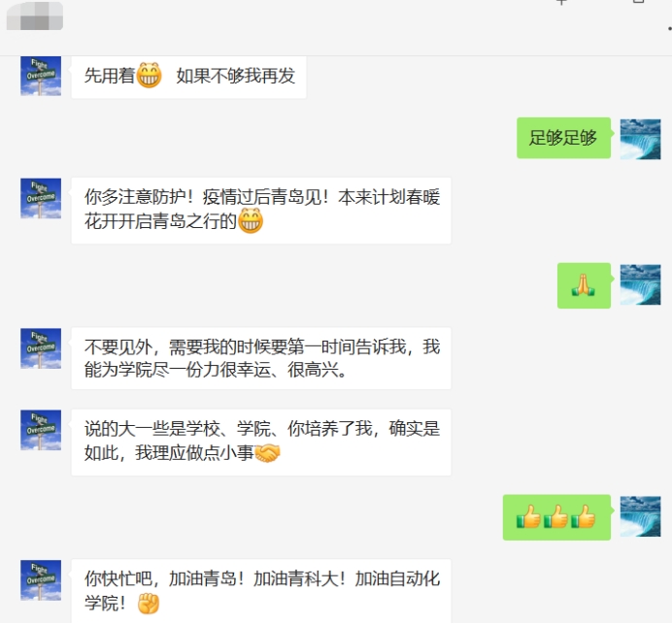Click sender avatar beside "先用着" message
Viewport: 672px width, 624px height.
coord(41,76)
